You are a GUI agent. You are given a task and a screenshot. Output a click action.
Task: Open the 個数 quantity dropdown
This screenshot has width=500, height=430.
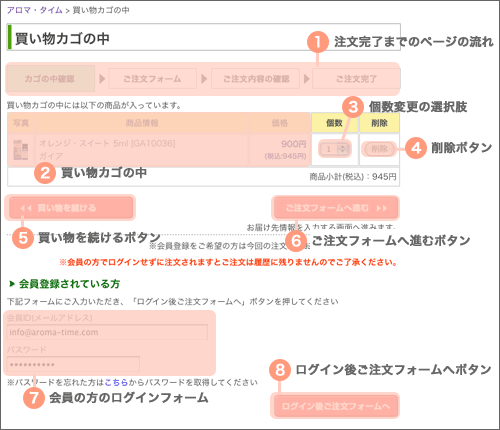point(334,149)
